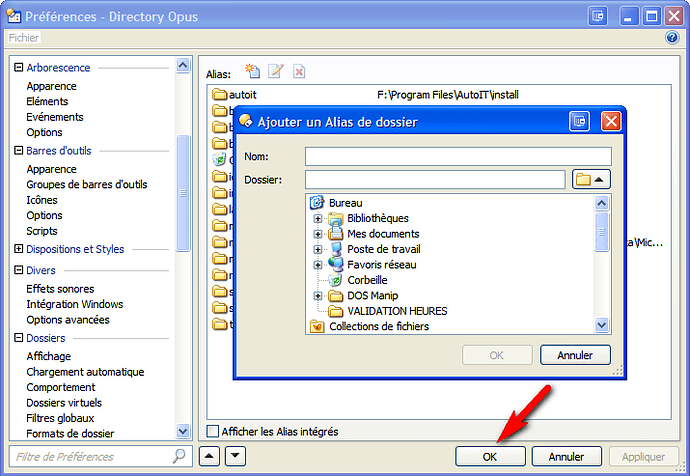Click the Filtre de Préférences field

tap(100, 456)
